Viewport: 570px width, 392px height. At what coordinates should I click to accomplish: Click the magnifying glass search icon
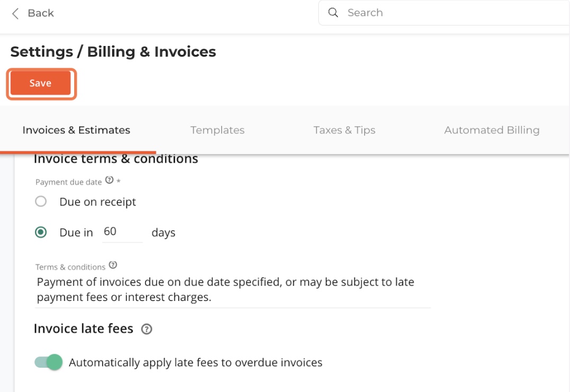click(333, 13)
